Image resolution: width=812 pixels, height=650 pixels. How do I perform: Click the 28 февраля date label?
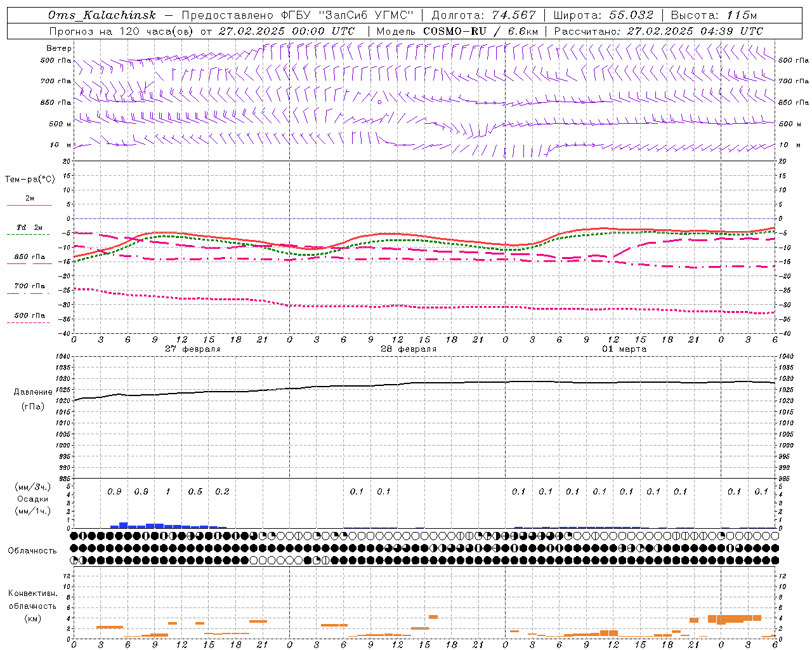pos(409,349)
